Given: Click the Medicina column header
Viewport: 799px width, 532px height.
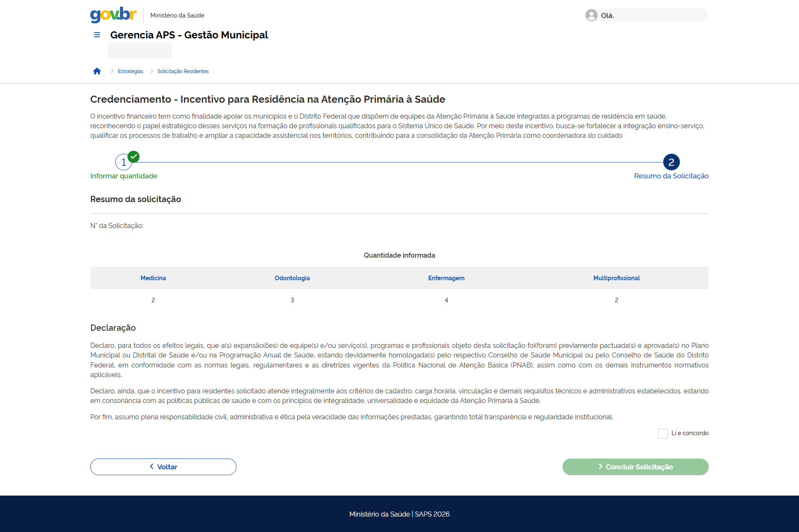Looking at the screenshot, I should pos(153,278).
